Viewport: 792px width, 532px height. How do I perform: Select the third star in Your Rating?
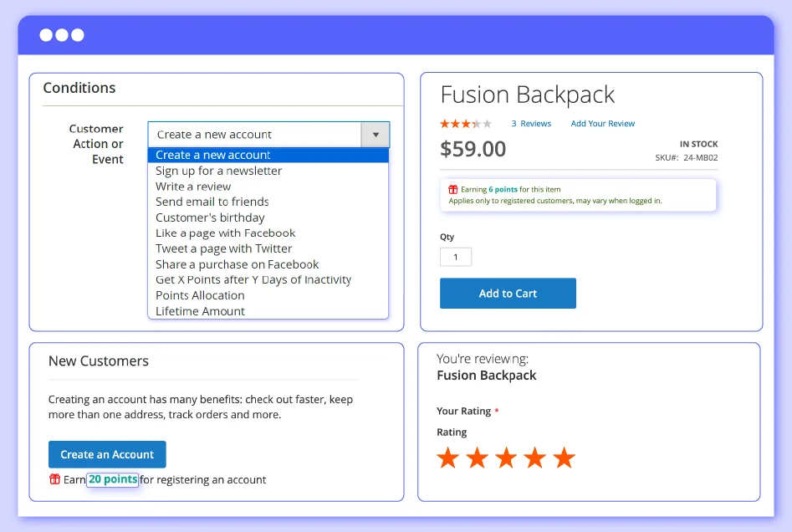click(506, 458)
